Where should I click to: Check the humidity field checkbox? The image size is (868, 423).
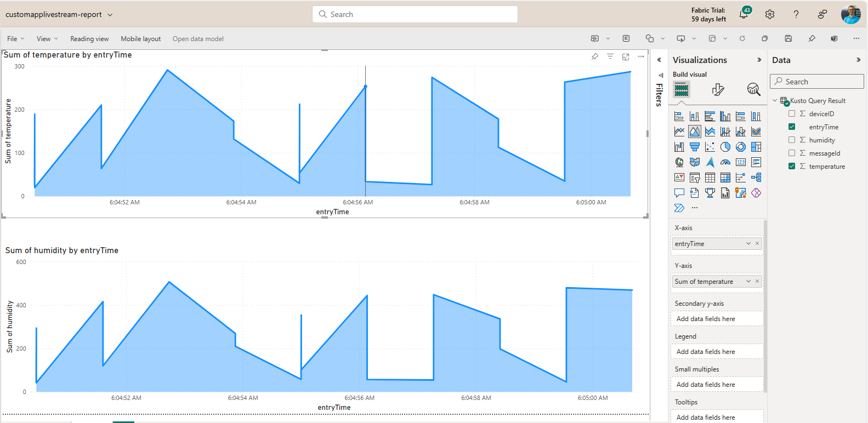(792, 140)
